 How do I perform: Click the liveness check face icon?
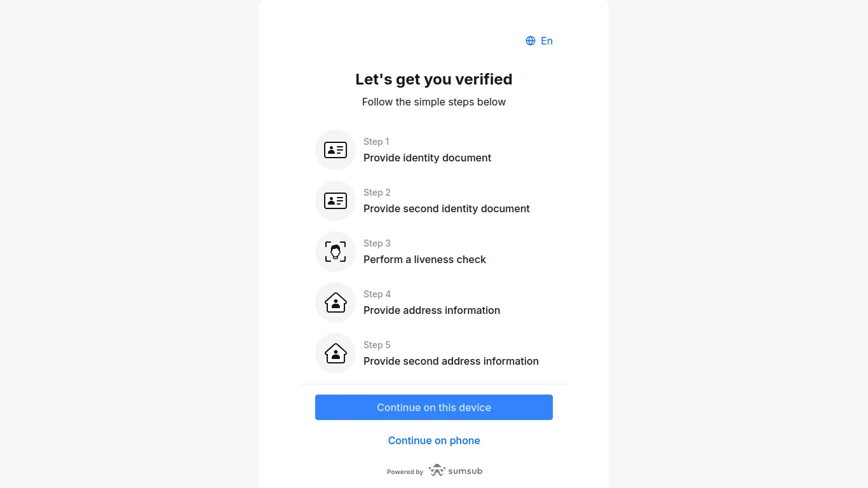click(x=336, y=252)
